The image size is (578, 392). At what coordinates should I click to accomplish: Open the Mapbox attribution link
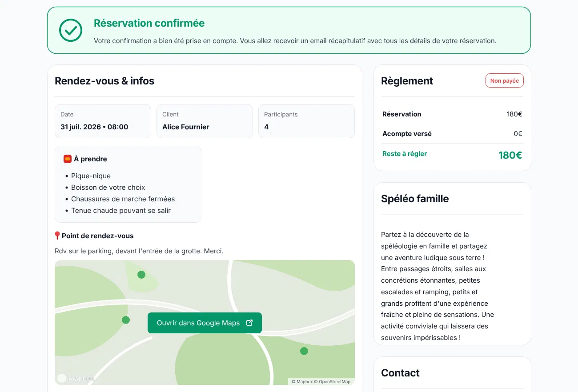[302, 381]
